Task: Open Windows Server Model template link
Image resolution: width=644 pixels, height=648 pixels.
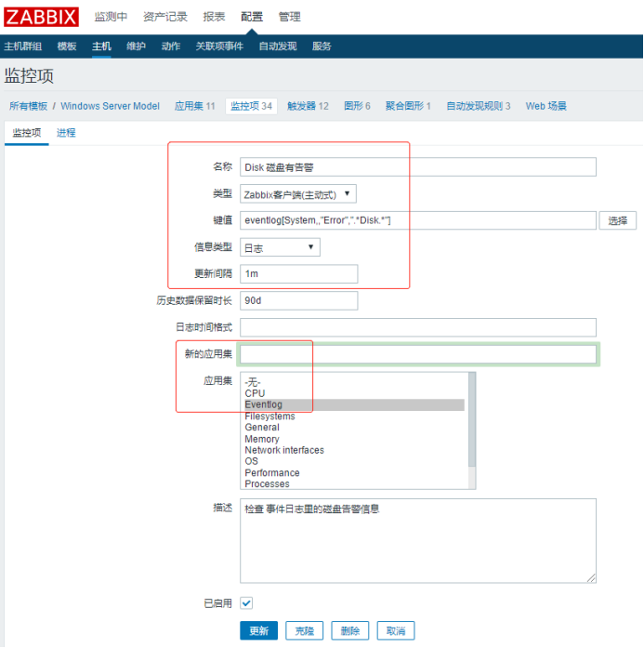Action: pyautogui.click(x=110, y=106)
